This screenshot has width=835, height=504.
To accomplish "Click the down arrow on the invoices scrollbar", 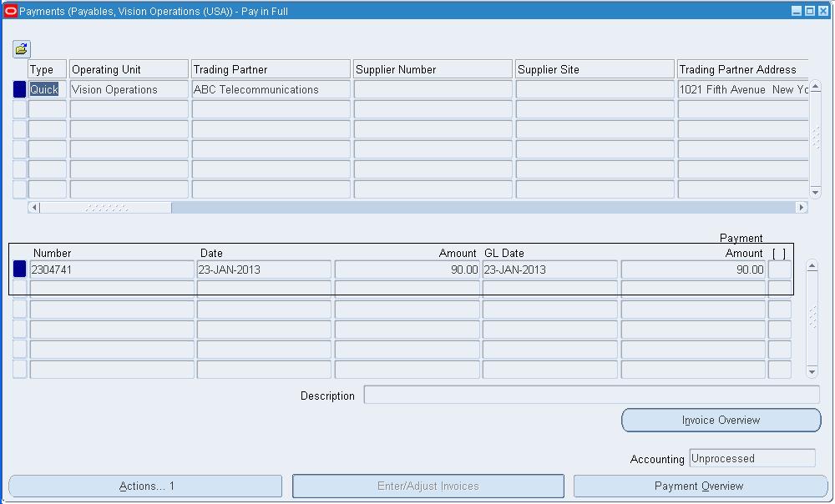I will [x=811, y=372].
